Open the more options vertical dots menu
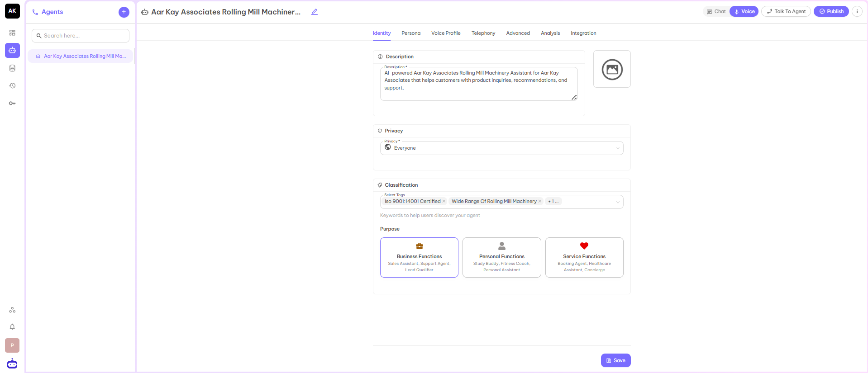The height and width of the screenshot is (373, 868). [857, 12]
